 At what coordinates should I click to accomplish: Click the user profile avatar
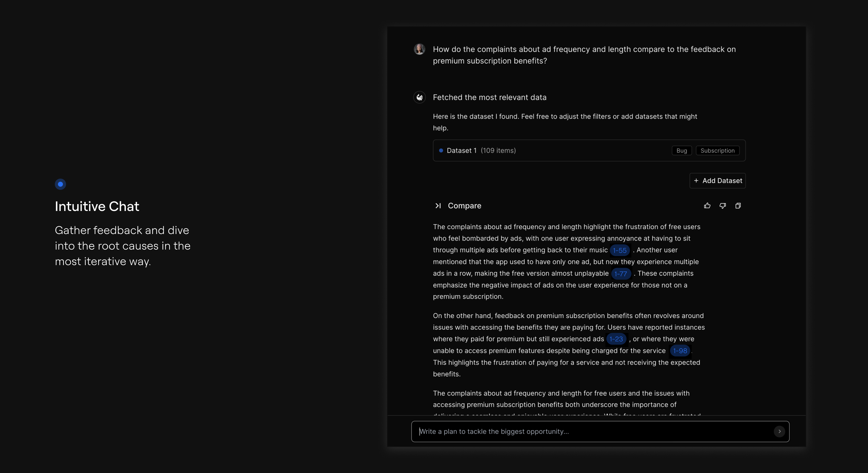pyautogui.click(x=419, y=49)
